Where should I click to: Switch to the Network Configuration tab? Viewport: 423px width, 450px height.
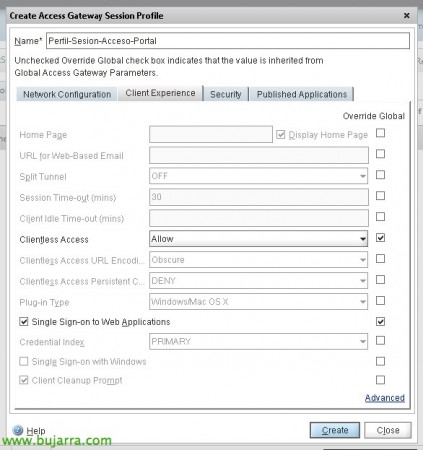tap(67, 94)
